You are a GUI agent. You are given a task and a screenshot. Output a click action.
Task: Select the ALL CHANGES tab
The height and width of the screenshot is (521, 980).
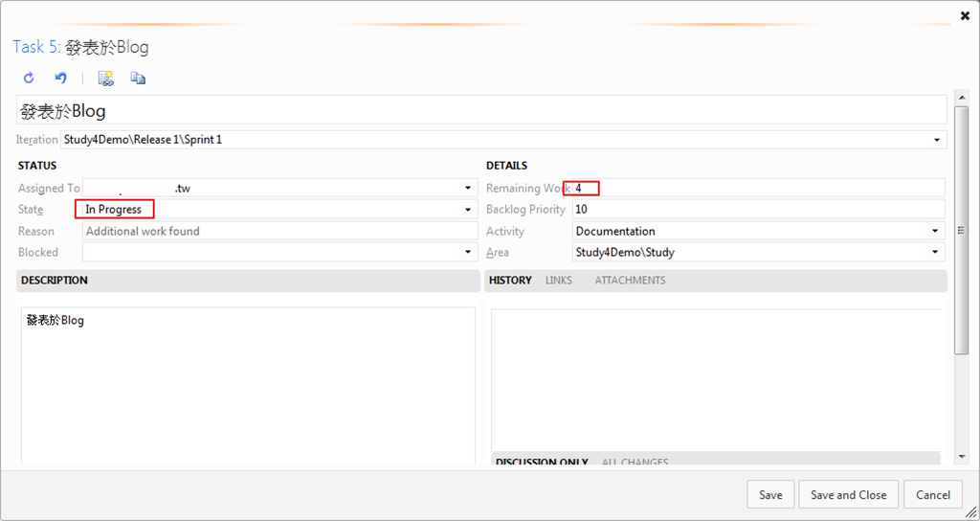(635, 462)
